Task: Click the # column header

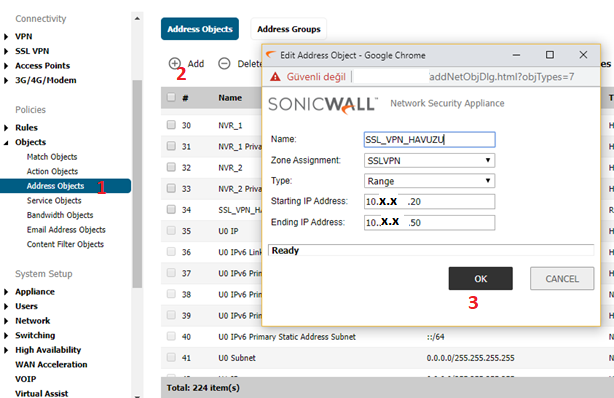Action: point(185,98)
